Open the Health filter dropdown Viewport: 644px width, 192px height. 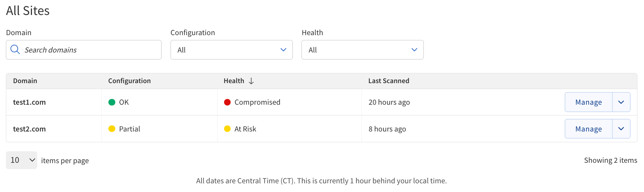click(363, 50)
